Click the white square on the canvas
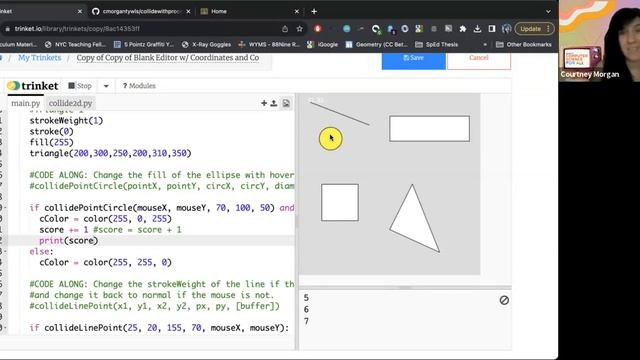 [340, 202]
